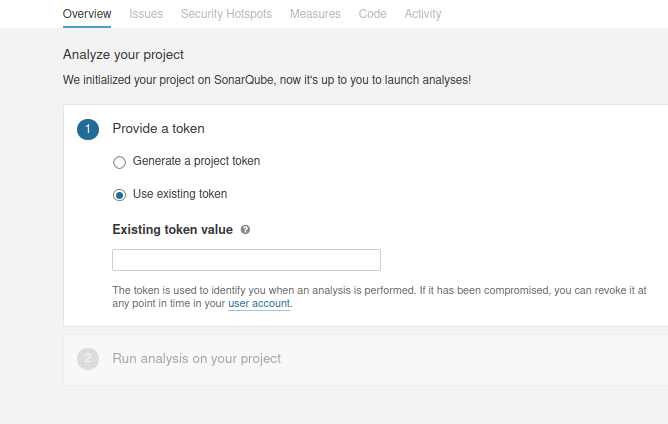The image size is (668, 424).
Task: Select the Generate a project token radio button
Action: (x=120, y=162)
